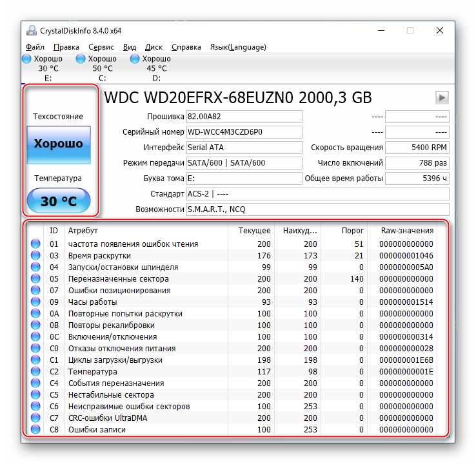Click the Хорошо health status button

59,144
